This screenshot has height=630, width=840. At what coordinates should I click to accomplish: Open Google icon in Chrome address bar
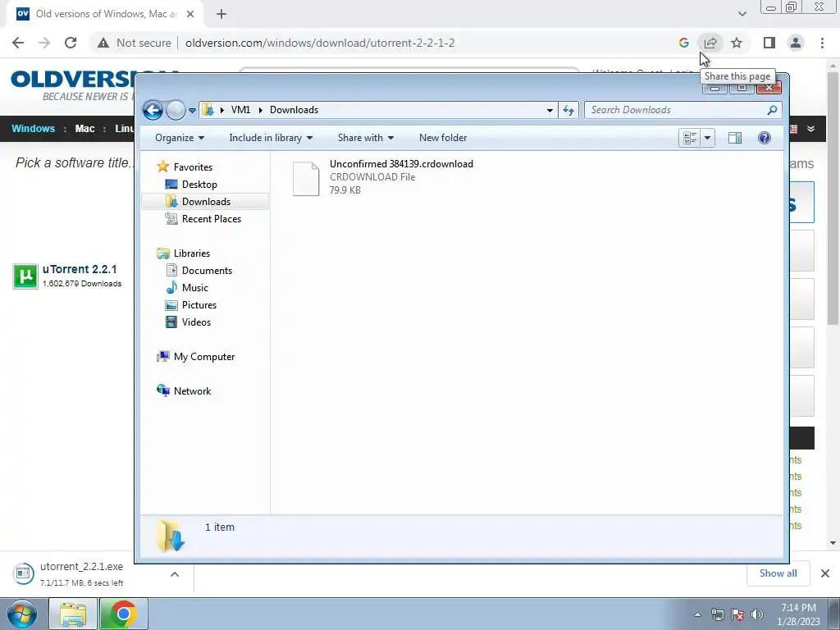683,43
